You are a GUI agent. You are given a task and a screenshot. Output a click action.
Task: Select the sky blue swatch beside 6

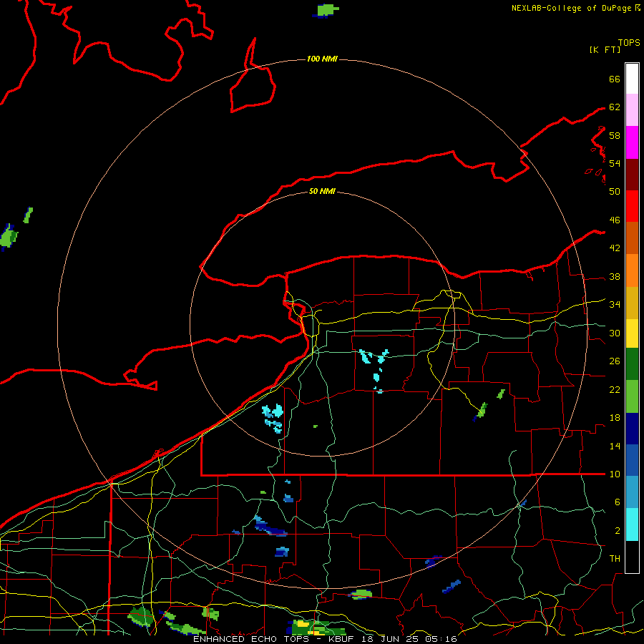click(x=632, y=492)
